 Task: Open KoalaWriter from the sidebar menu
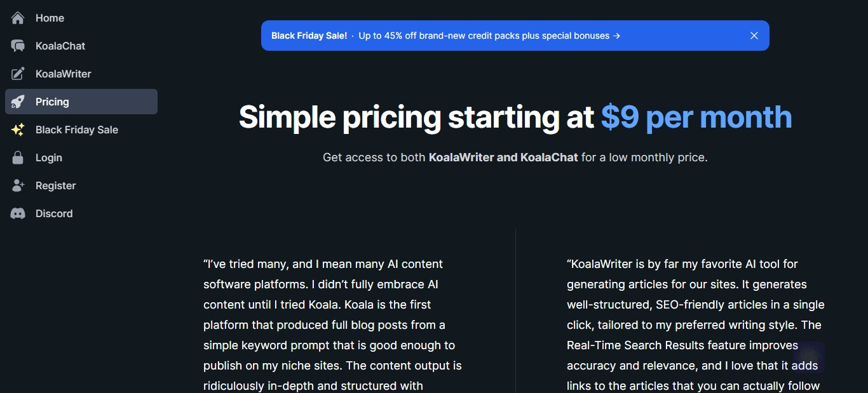click(x=64, y=74)
